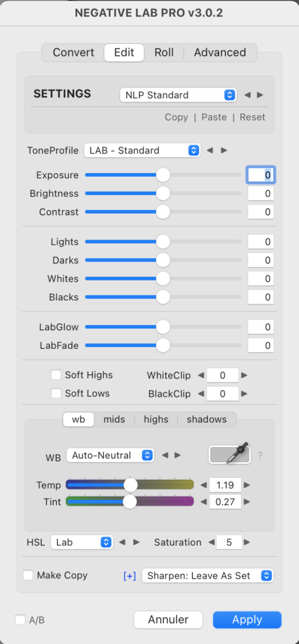Pick white balance with the eyedropper tool
This screenshot has width=299, height=644.
click(x=230, y=455)
